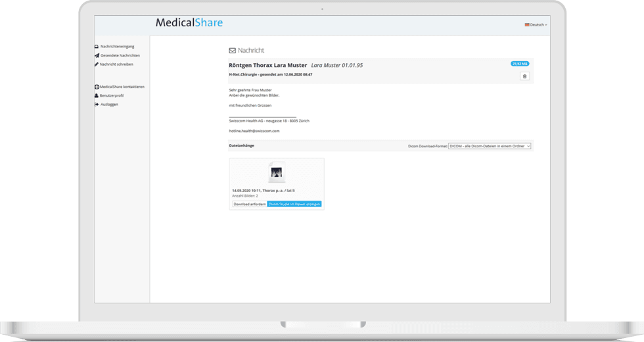The width and height of the screenshot is (644, 342).
Task: Click Dicom Download-Format label
Action: pyautogui.click(x=428, y=146)
